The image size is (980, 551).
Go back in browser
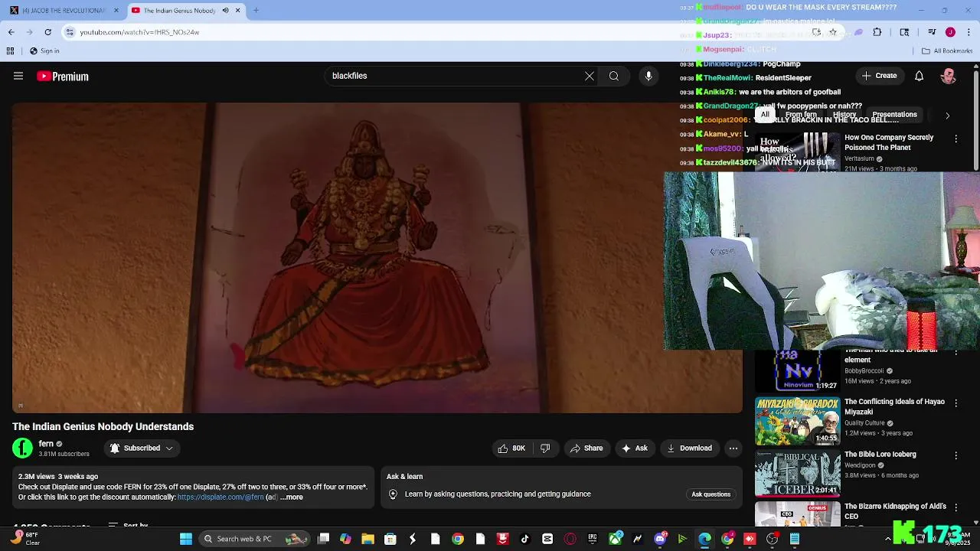(x=11, y=32)
